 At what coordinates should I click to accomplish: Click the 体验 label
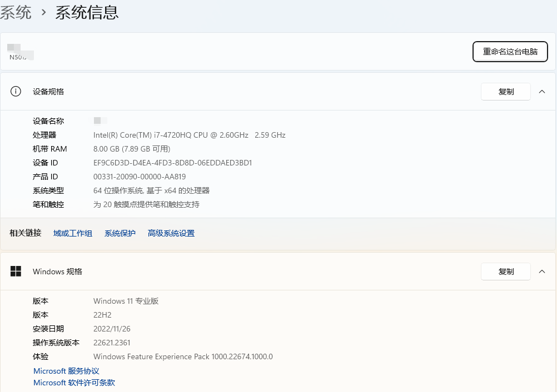(x=41, y=356)
